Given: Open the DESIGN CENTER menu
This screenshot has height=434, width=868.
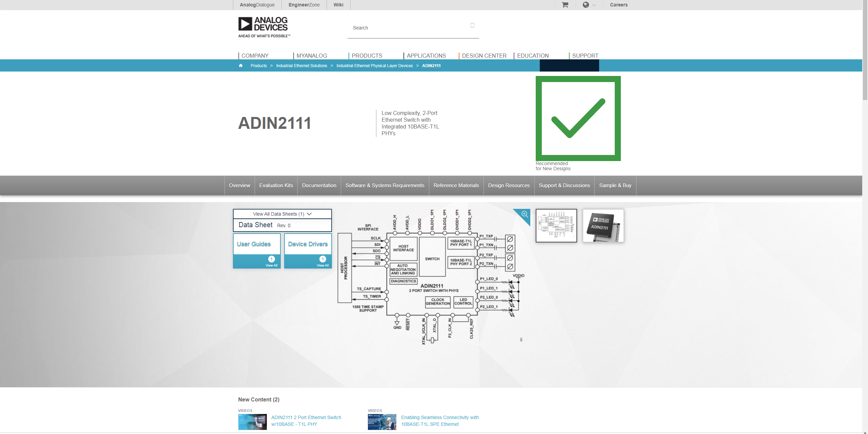Looking at the screenshot, I should (484, 56).
